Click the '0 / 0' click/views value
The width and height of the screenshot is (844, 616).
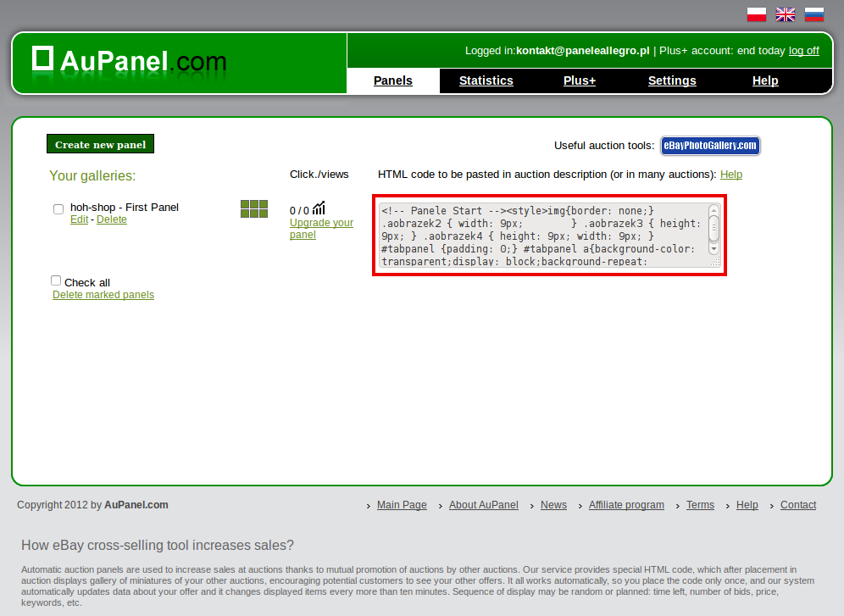[299, 210]
